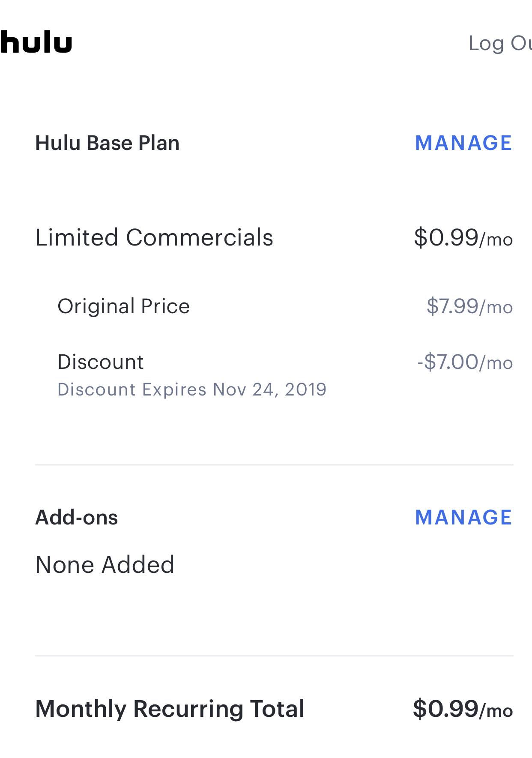Image resolution: width=532 pixels, height=758 pixels.
Task: Click the Hulu Base Plan heading
Action: (107, 143)
